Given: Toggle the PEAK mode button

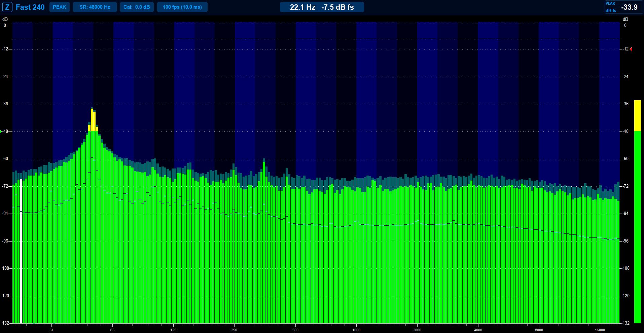Looking at the screenshot, I should click(60, 7).
